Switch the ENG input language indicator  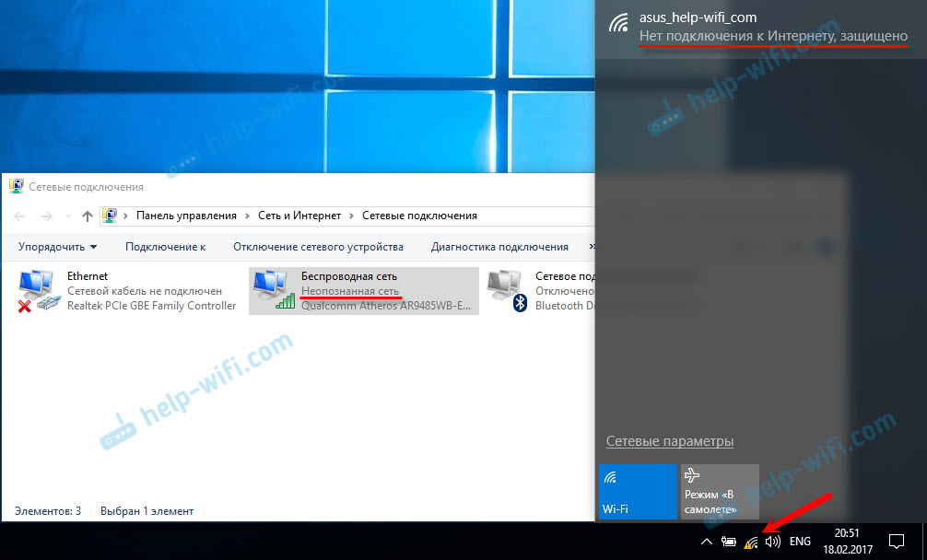click(800, 541)
